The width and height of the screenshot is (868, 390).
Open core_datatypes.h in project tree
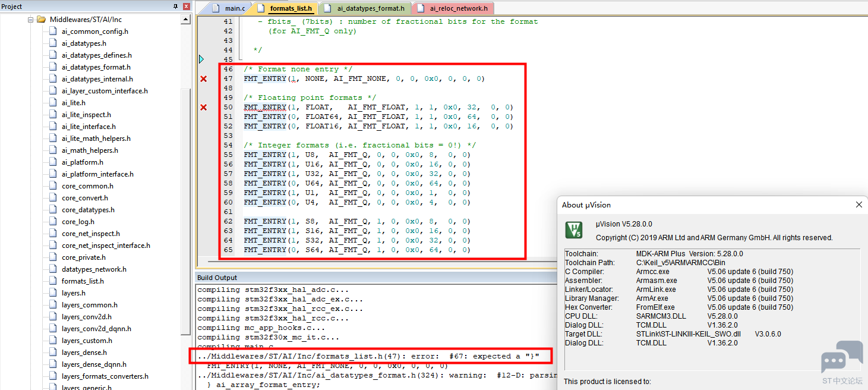88,210
